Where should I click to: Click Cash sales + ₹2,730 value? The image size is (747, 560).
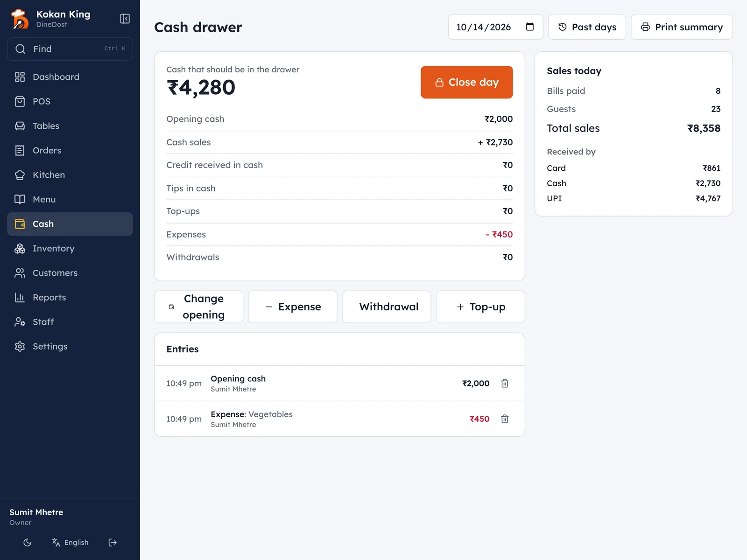pos(495,142)
